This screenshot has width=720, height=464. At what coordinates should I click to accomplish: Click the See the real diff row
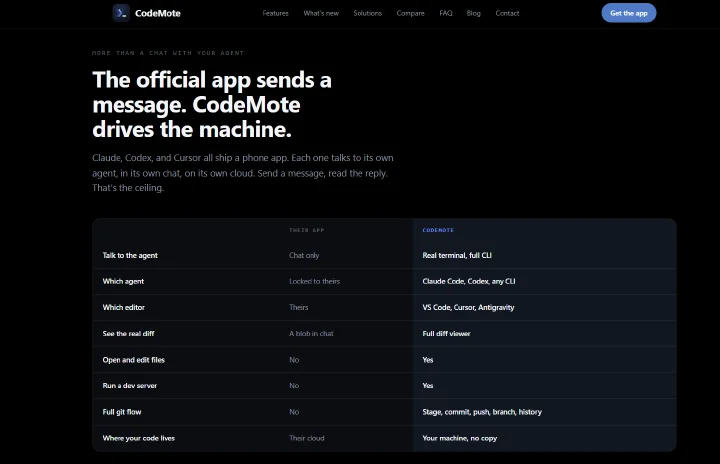(384, 334)
